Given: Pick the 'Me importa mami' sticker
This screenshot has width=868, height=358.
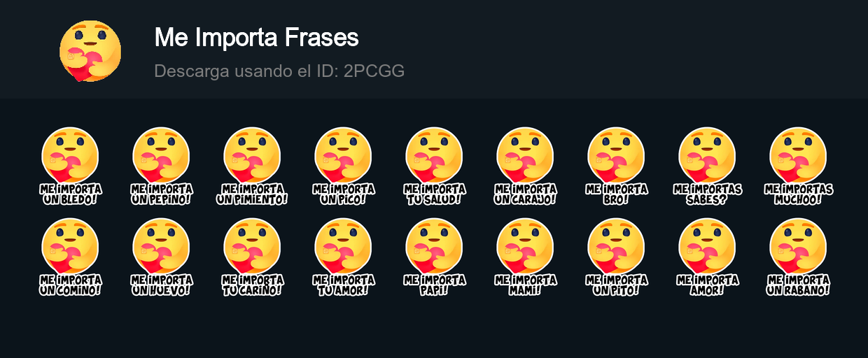Looking at the screenshot, I should [x=525, y=257].
